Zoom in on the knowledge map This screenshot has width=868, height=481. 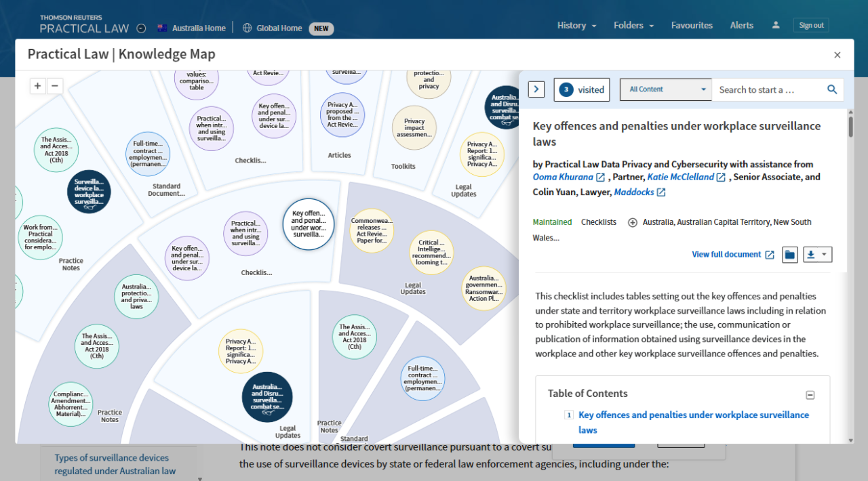tap(37, 86)
